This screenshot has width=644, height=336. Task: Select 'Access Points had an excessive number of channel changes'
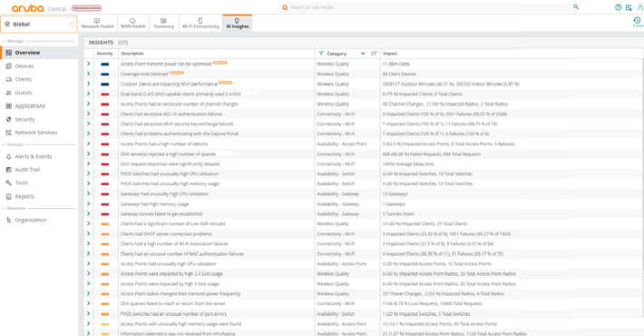coord(179,104)
